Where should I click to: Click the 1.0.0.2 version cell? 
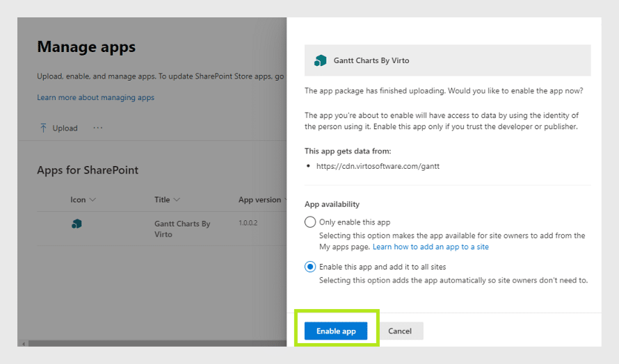[x=248, y=223]
